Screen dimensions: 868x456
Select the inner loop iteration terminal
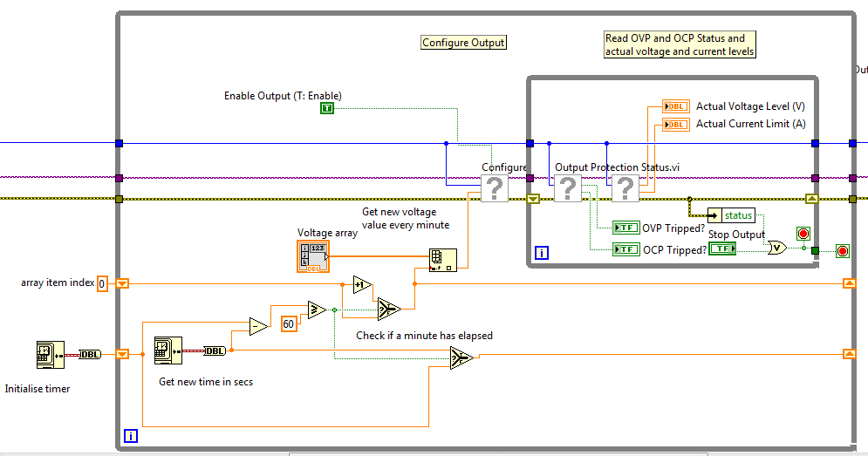click(x=542, y=253)
